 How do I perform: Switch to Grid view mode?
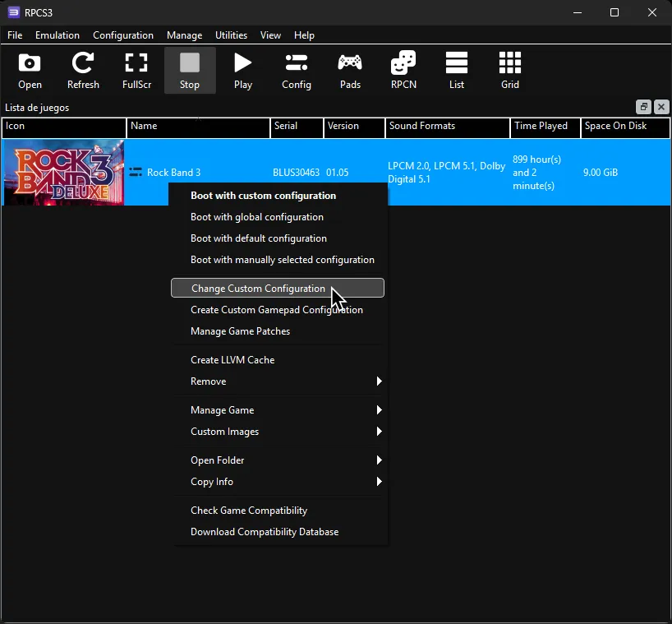pos(509,70)
